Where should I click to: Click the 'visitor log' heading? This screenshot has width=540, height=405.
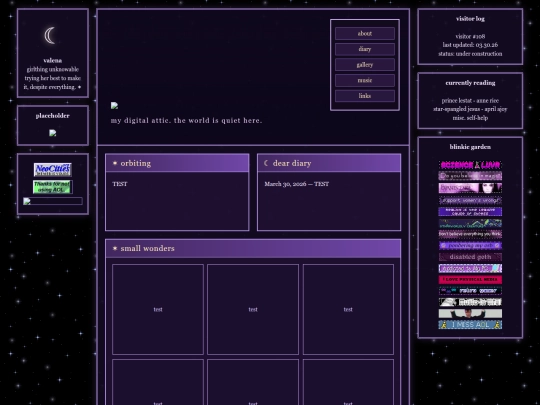[x=470, y=19]
